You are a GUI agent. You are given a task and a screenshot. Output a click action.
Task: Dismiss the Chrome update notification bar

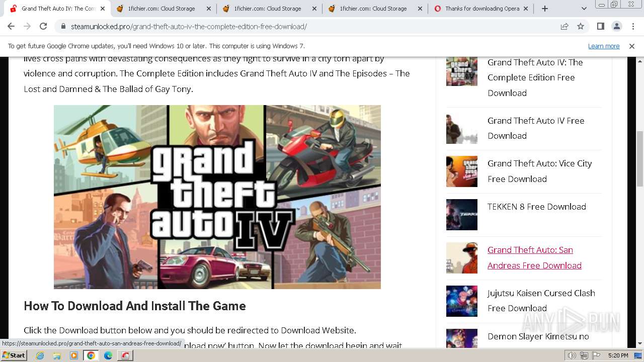pyautogui.click(x=632, y=46)
